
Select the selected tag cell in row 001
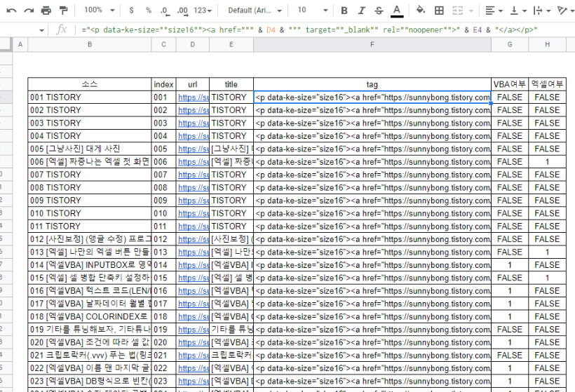[x=372, y=97]
